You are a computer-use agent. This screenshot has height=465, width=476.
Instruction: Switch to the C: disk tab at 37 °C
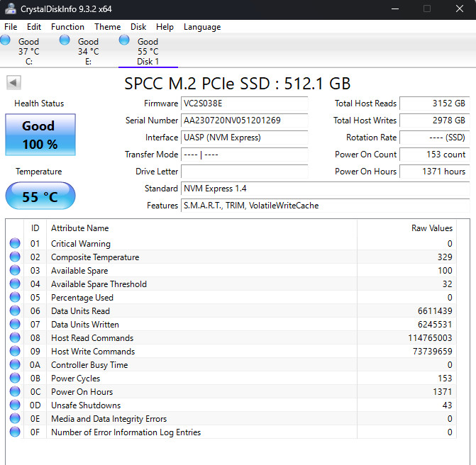(28, 51)
